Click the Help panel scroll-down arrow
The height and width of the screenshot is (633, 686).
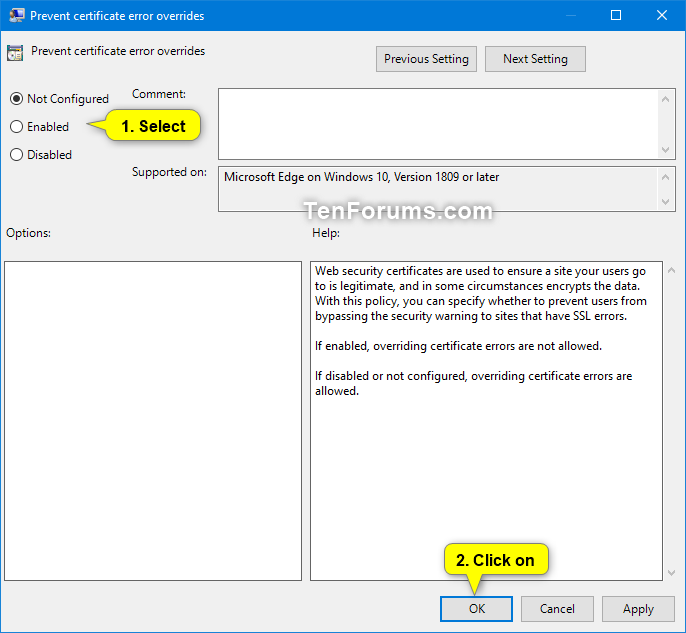[672, 573]
